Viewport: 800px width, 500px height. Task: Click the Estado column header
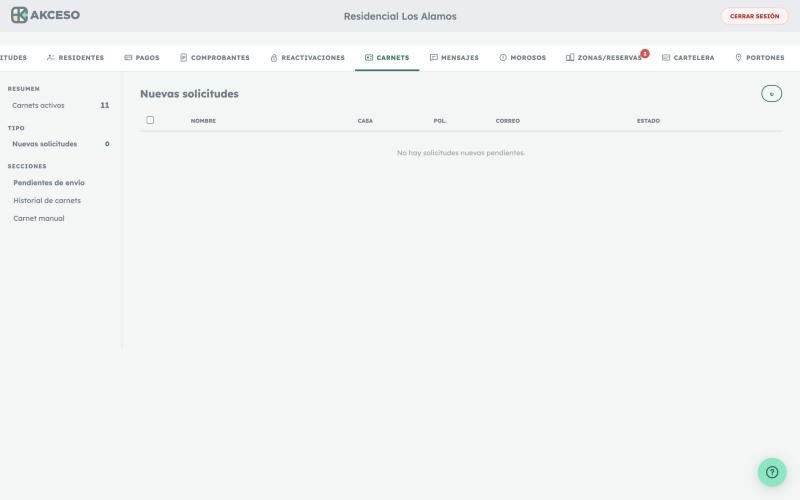click(648, 121)
